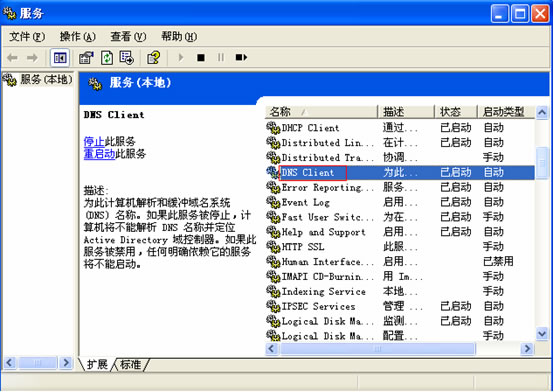Click 已禁用 in the Human Interface row
This screenshot has height=392, width=554.
click(x=498, y=262)
